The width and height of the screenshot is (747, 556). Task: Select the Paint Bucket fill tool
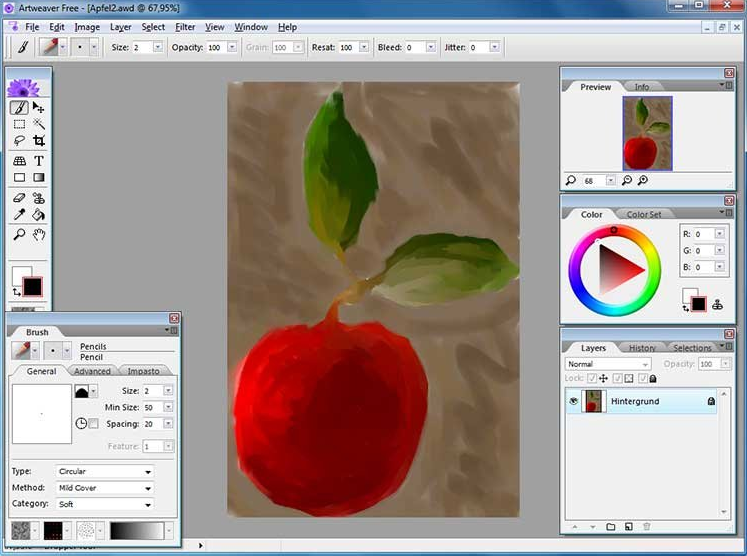click(x=39, y=215)
